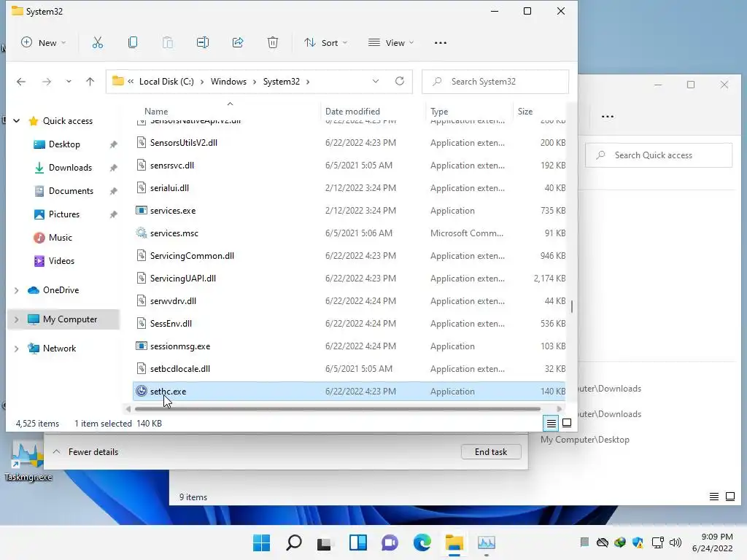This screenshot has width=747, height=560.
Task: Click the taskbar clock showing 9:09 PM
Action: [712, 542]
